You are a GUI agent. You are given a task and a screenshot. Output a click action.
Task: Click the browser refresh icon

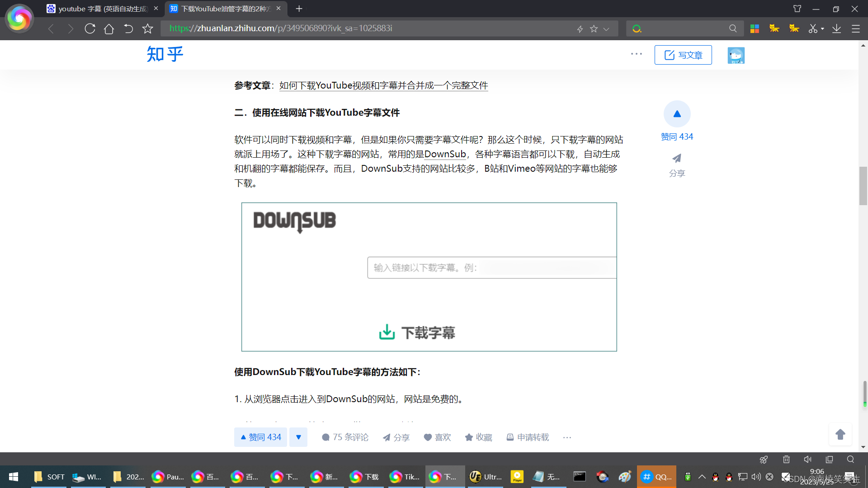click(90, 28)
